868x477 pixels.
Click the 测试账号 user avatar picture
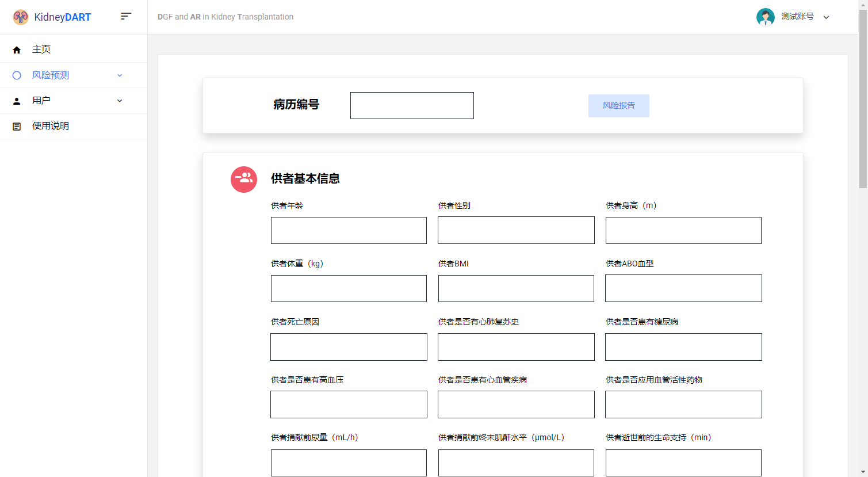(x=766, y=17)
